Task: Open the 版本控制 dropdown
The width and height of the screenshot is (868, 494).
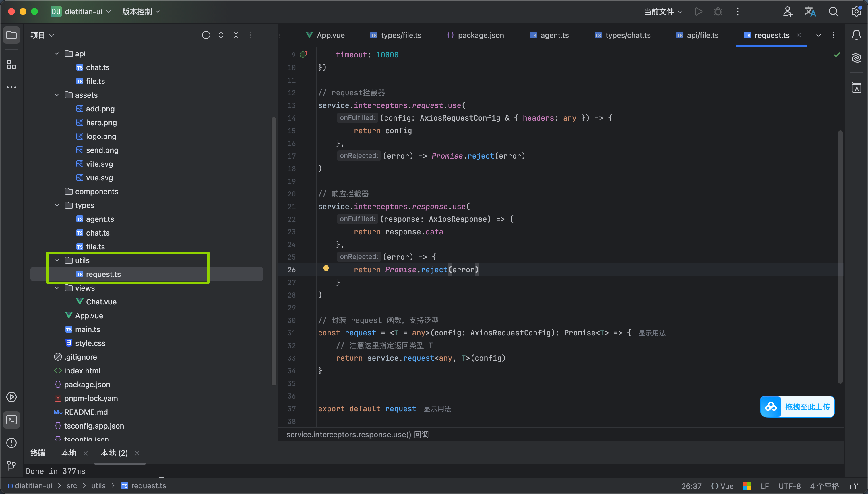Action: pyautogui.click(x=141, y=11)
